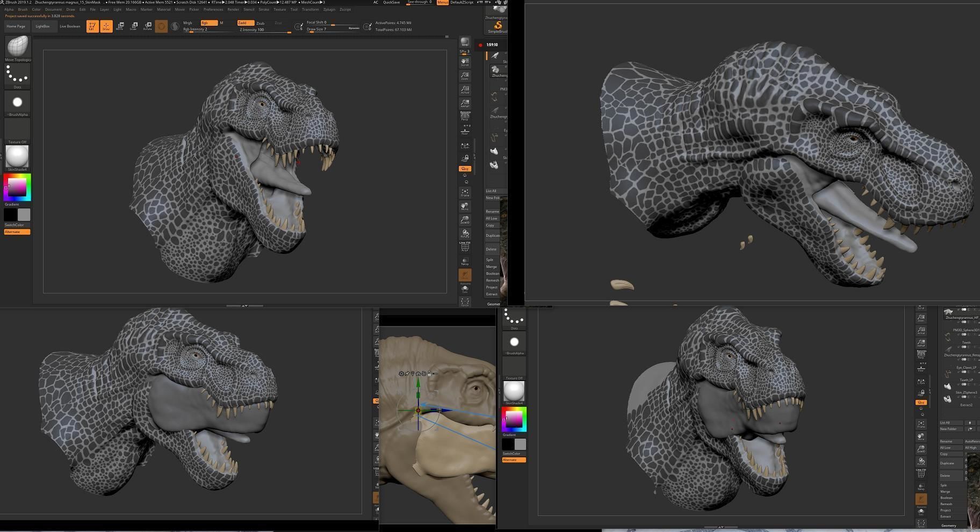Expand the Remesh section in the menu-bar ZBrush window

pos(492,280)
